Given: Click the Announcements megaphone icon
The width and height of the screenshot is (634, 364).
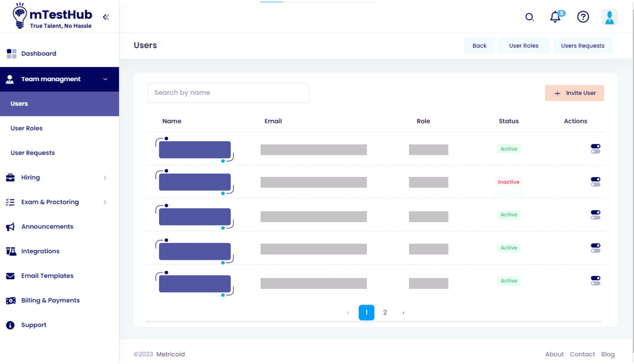Looking at the screenshot, I should click(10, 227).
